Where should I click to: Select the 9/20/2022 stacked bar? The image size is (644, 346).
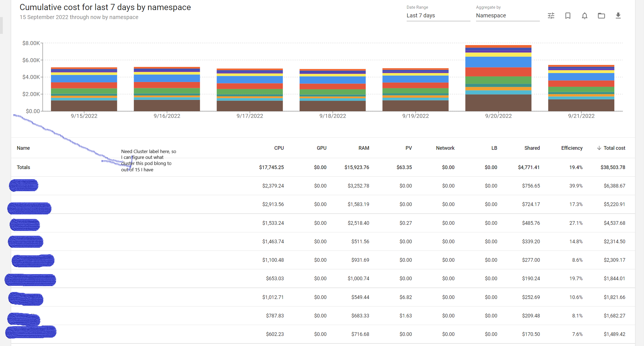pyautogui.click(x=498, y=78)
